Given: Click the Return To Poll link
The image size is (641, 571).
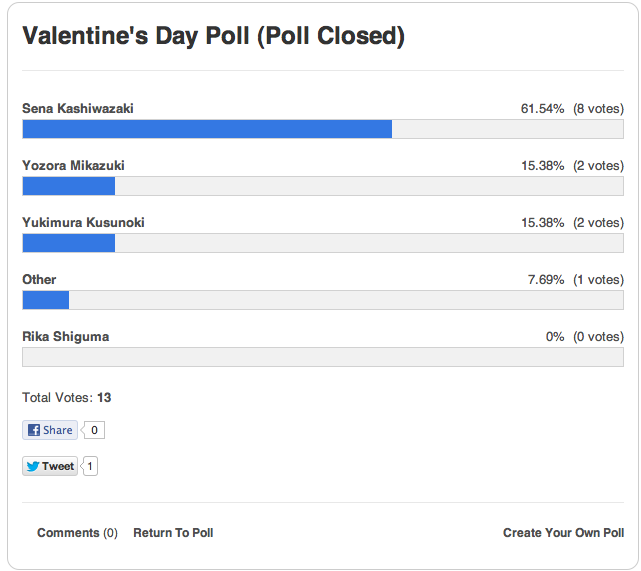Looking at the screenshot, I should tap(173, 533).
